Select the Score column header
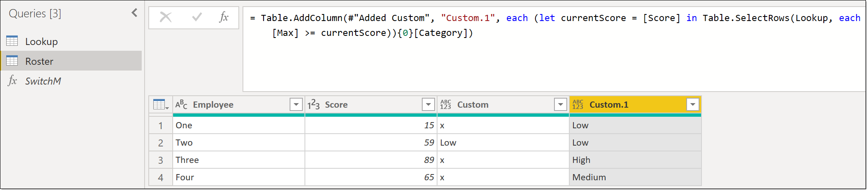 coord(371,105)
